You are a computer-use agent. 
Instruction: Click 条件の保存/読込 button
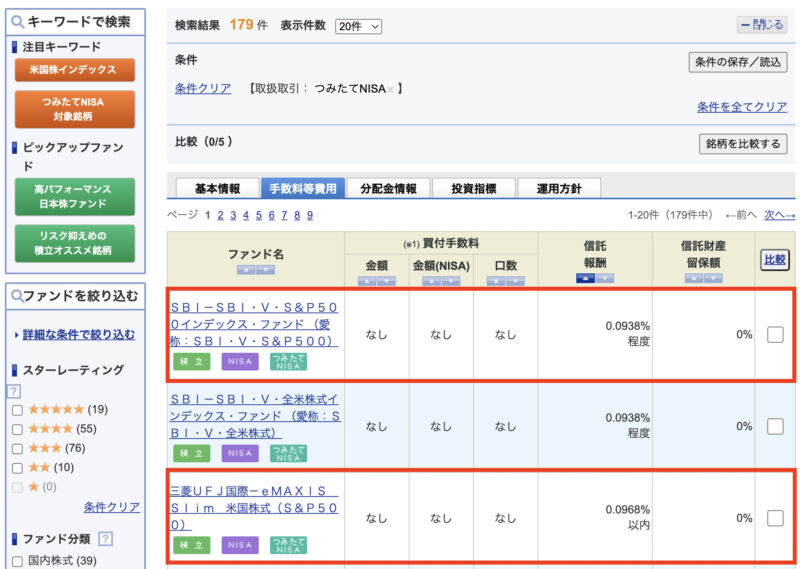tap(738, 62)
